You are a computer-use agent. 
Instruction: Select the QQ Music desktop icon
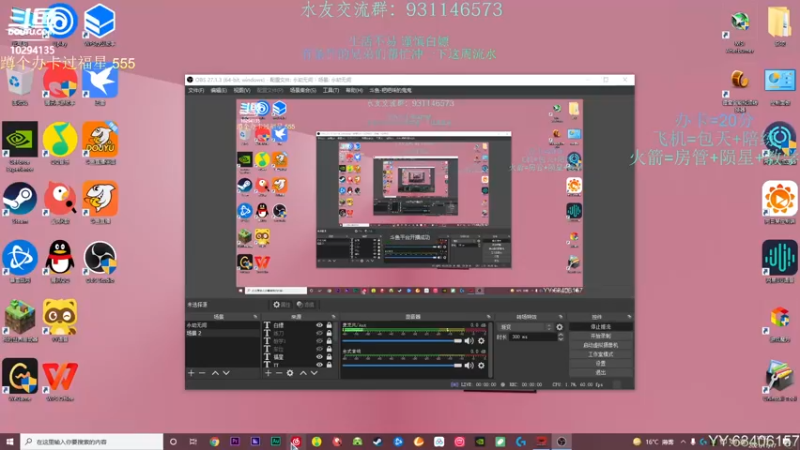pyautogui.click(x=60, y=143)
